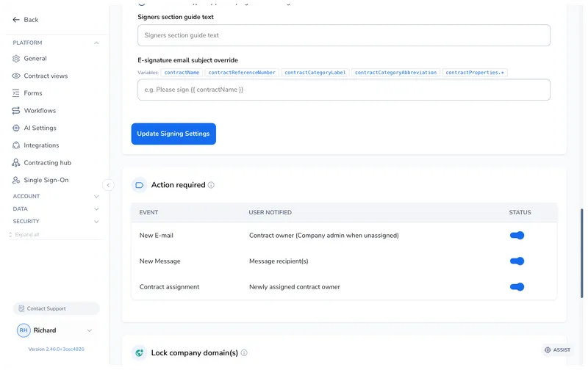This screenshot has width=588, height=370.
Task: Click the 'Contract assignment' event cell
Action: coord(170,287)
